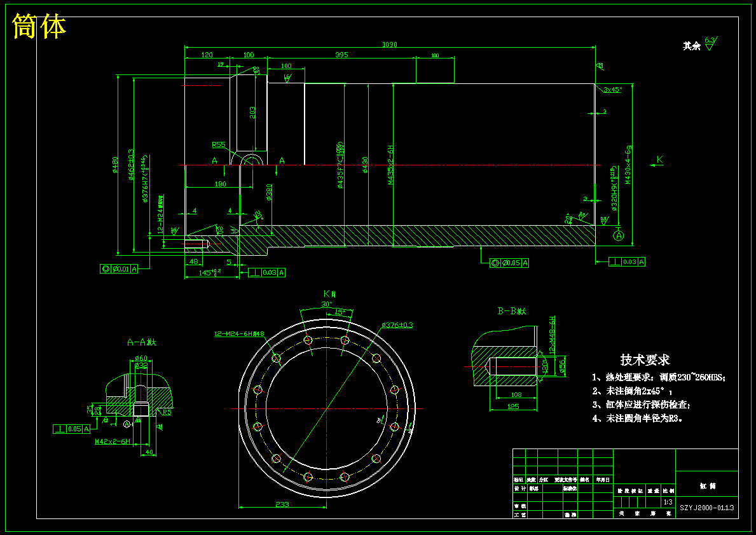Select the "3x45°" chamfer callout
Viewport: 756px width, 535px height.
(612, 90)
